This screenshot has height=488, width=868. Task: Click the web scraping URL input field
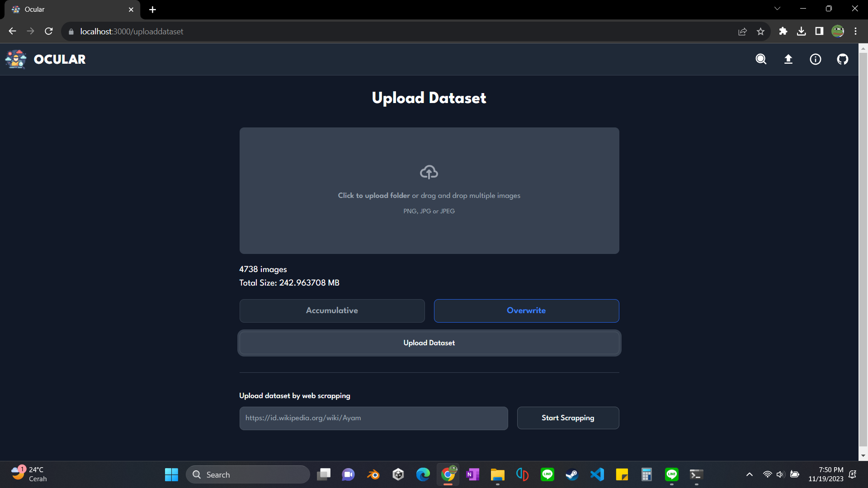point(374,418)
